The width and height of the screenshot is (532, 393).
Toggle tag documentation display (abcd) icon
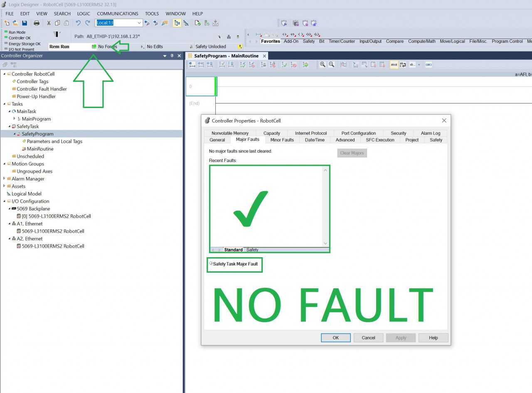[x=394, y=64]
